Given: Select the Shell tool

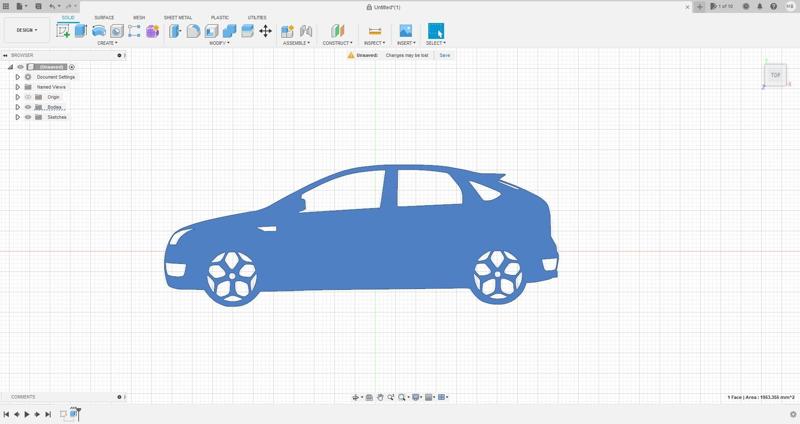Looking at the screenshot, I should 211,31.
